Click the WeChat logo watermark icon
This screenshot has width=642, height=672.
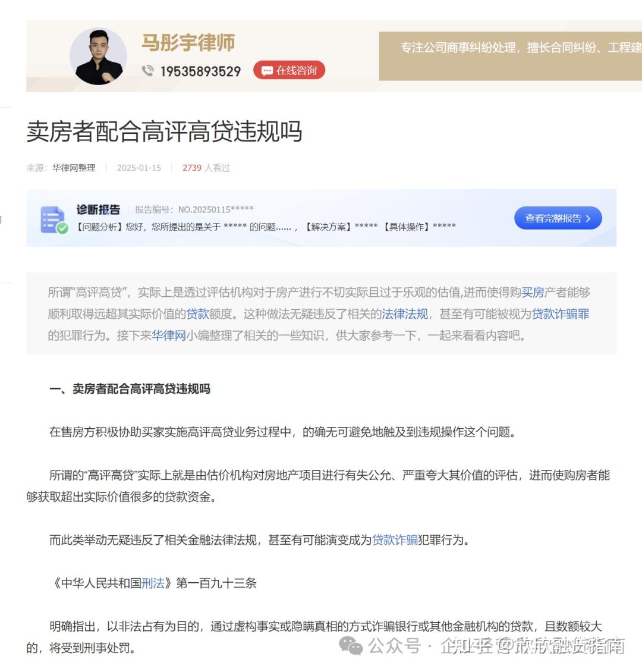(351, 646)
